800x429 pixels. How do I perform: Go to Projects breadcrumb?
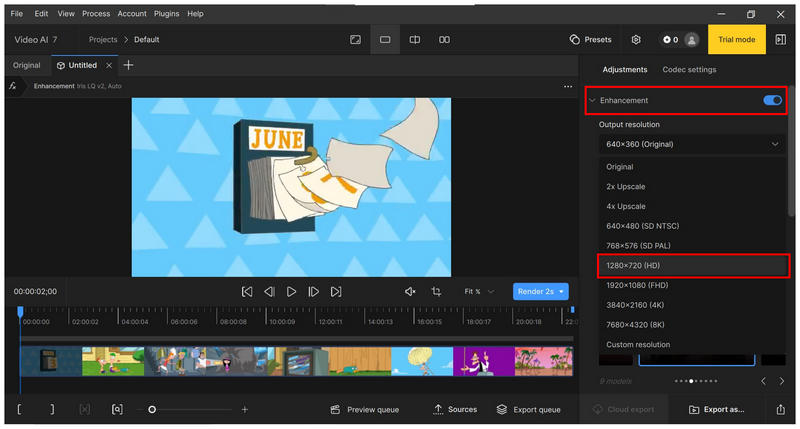tap(103, 39)
